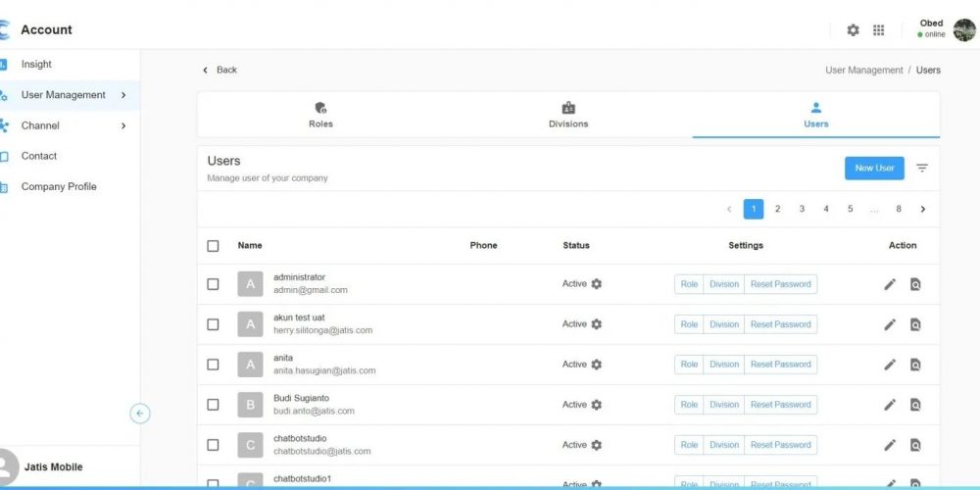Click view details icon for Budi Sugianto

(915, 405)
